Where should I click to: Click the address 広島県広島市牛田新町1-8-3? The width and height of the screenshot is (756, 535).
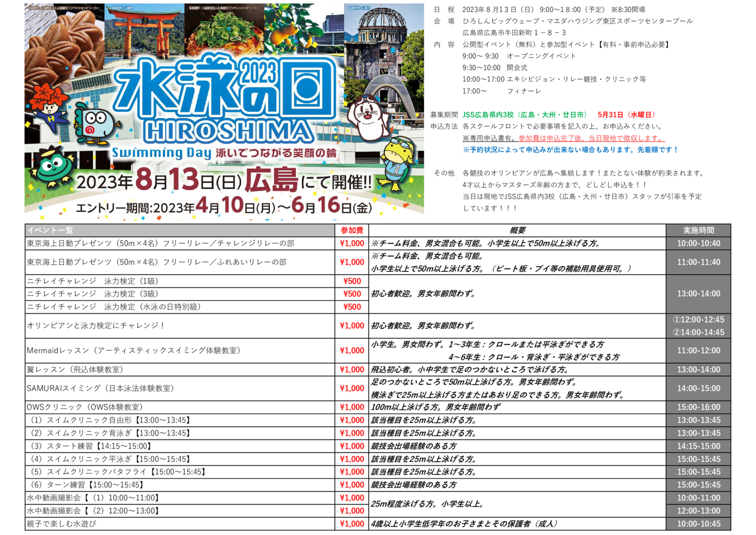pyautogui.click(x=514, y=32)
